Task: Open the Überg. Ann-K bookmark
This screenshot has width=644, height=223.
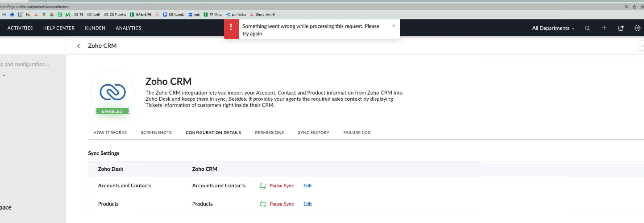Action: pos(262,15)
